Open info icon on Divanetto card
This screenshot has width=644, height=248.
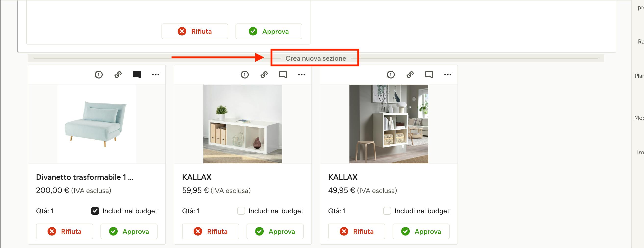[x=99, y=75]
